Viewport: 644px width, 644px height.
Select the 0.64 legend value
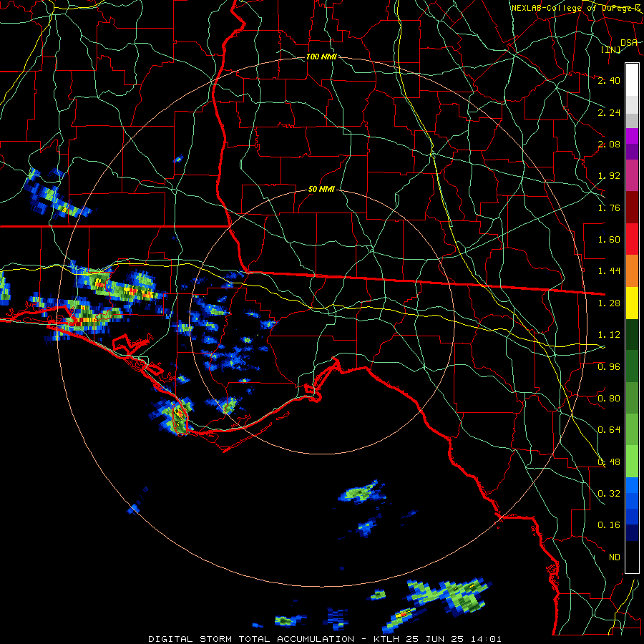coord(609,430)
